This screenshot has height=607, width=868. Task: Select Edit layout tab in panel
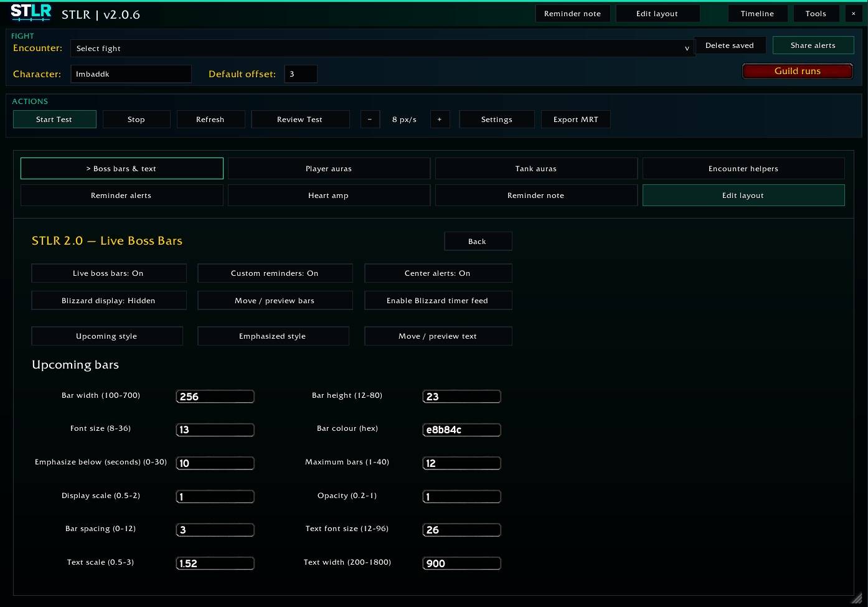[743, 195]
